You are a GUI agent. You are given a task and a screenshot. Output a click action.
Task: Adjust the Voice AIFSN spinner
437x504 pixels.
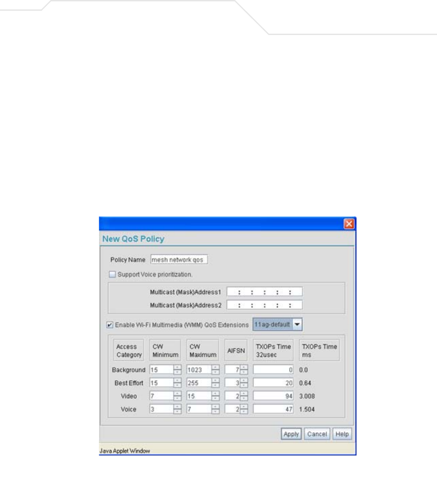244,409
